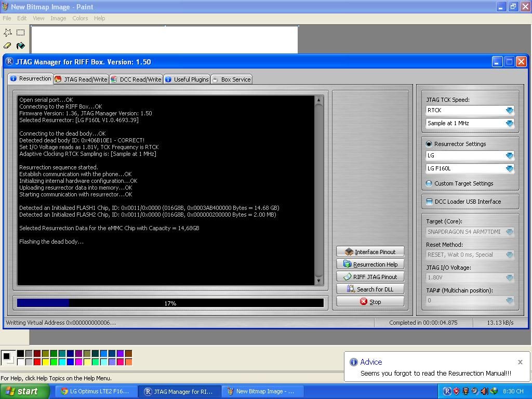Click the Paint window title icon
Viewport: 532px width, 399px height.
pos(5,6)
